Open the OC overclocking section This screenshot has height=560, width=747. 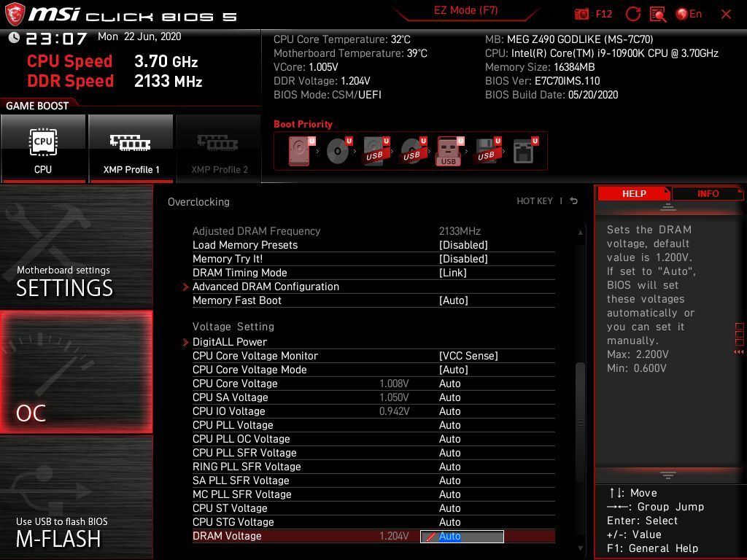click(x=76, y=372)
